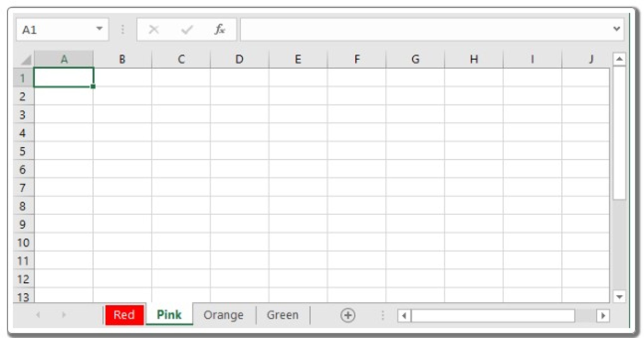Image resolution: width=644 pixels, height=338 pixels.
Task: Click the Cancel (X) formula icon
Action: click(x=154, y=29)
